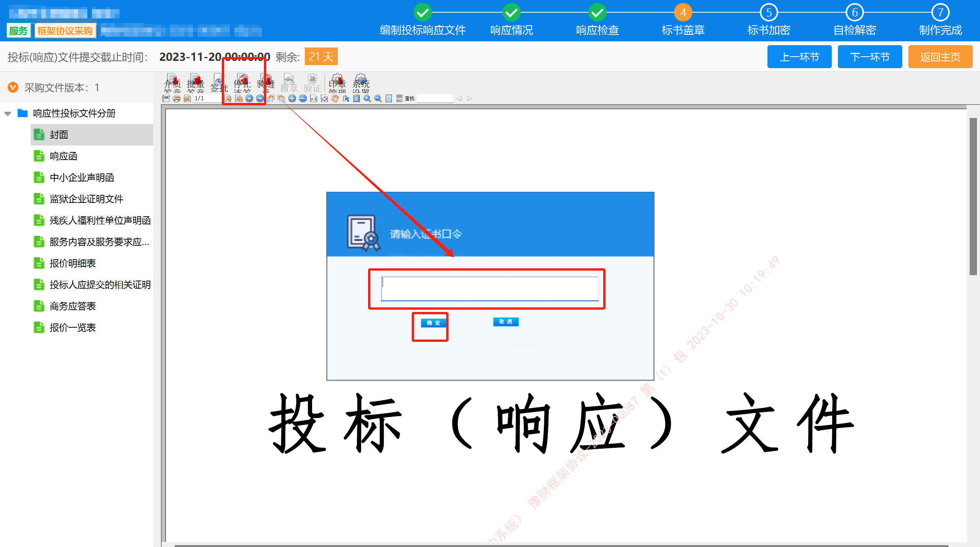Collapse the 响应性投标文件分册 tree node

(8, 114)
